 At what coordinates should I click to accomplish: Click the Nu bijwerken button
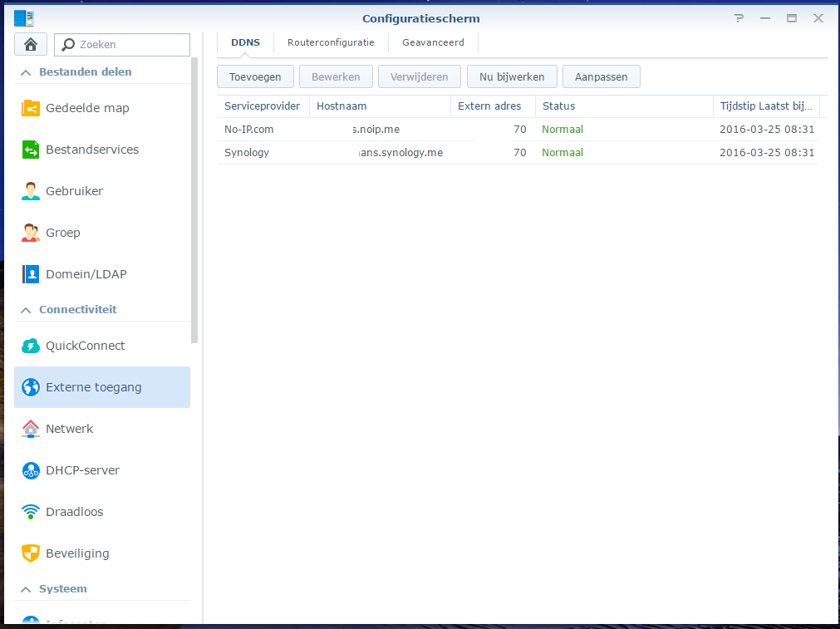(512, 77)
